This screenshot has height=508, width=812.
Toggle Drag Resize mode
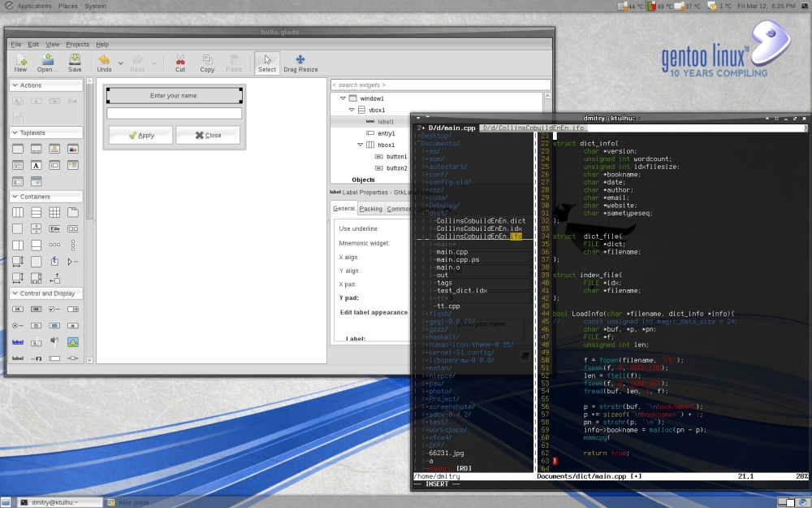click(300, 63)
